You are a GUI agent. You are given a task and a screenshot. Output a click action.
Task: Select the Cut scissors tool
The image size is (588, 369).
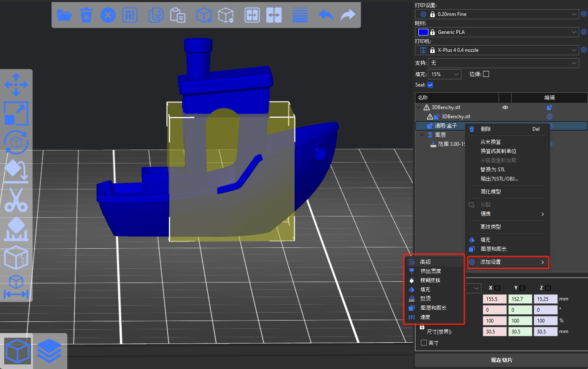[x=16, y=200]
